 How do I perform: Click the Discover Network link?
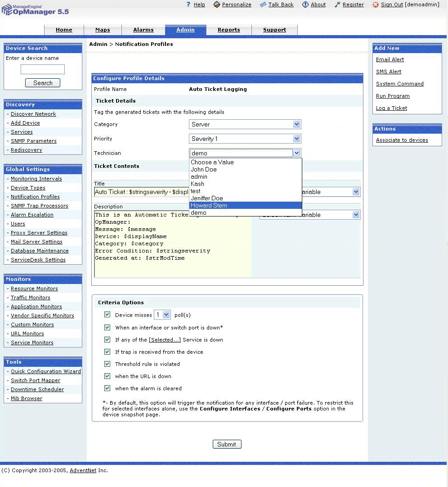coord(34,114)
